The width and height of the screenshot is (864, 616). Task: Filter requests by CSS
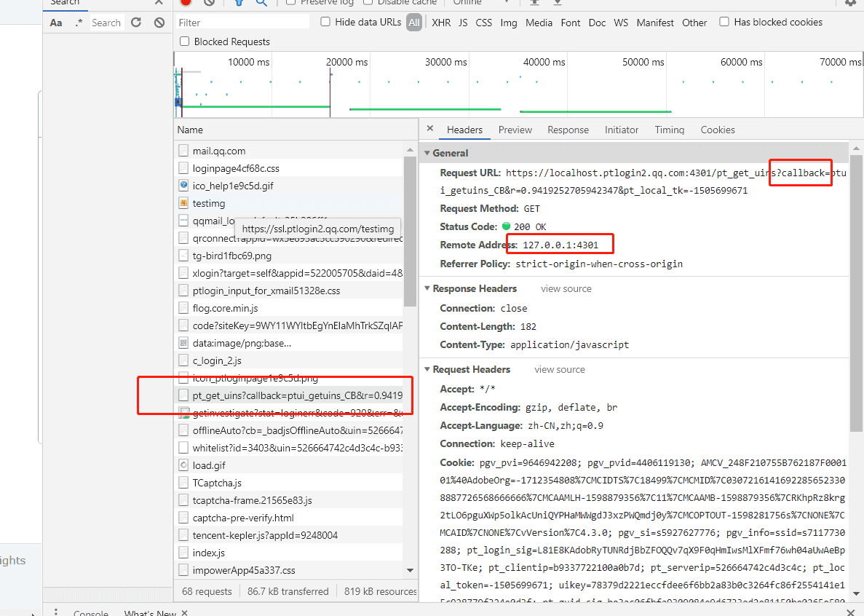[x=484, y=23]
